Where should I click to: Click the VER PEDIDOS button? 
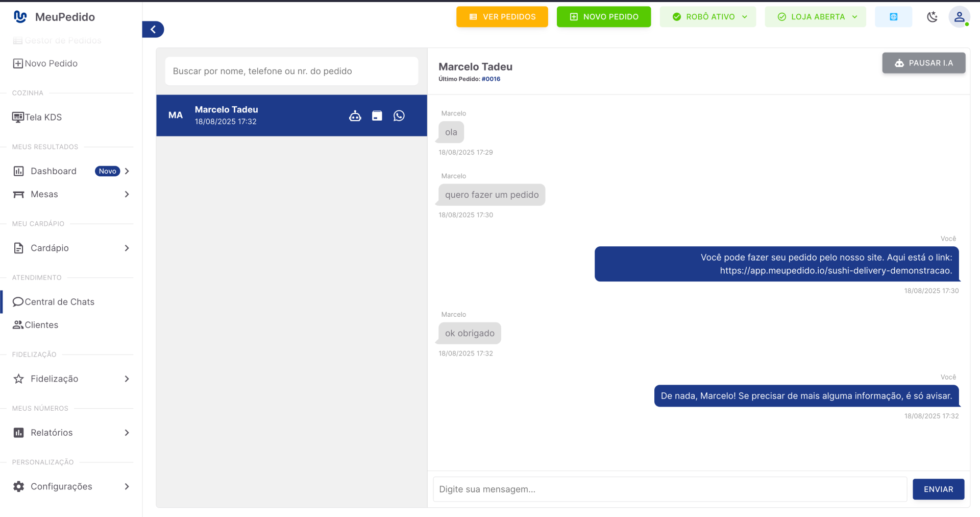(502, 16)
